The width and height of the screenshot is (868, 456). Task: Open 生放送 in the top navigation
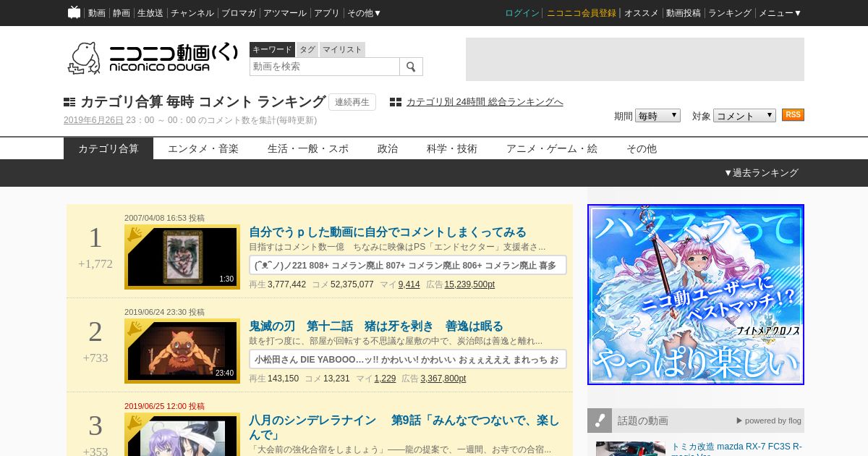coord(150,13)
